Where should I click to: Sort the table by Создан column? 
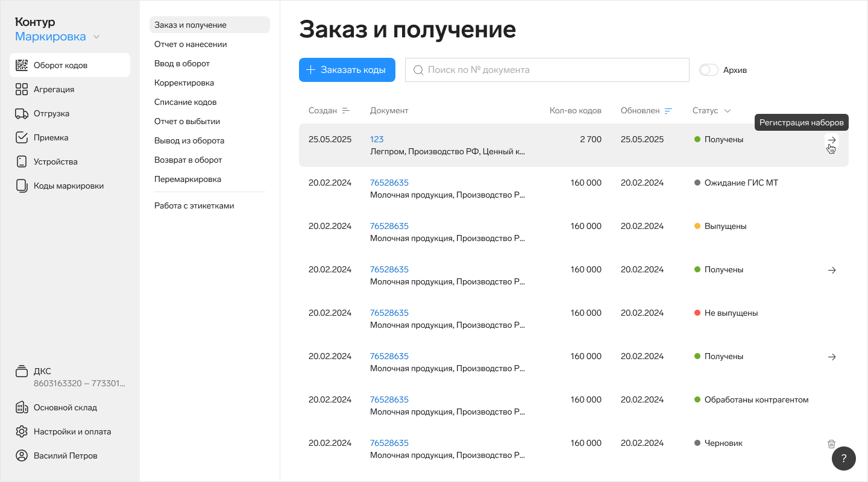pyautogui.click(x=329, y=111)
